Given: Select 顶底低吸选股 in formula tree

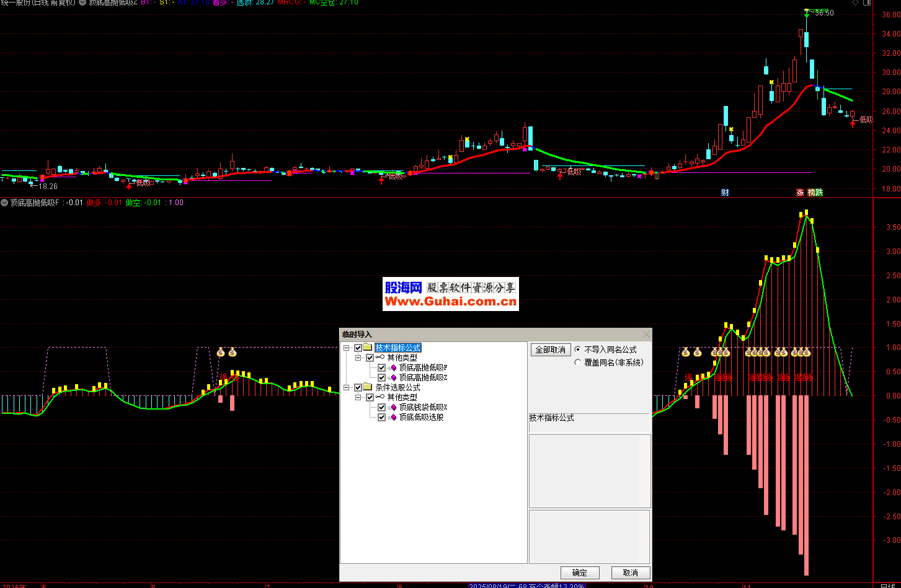Looking at the screenshot, I should point(421,418).
